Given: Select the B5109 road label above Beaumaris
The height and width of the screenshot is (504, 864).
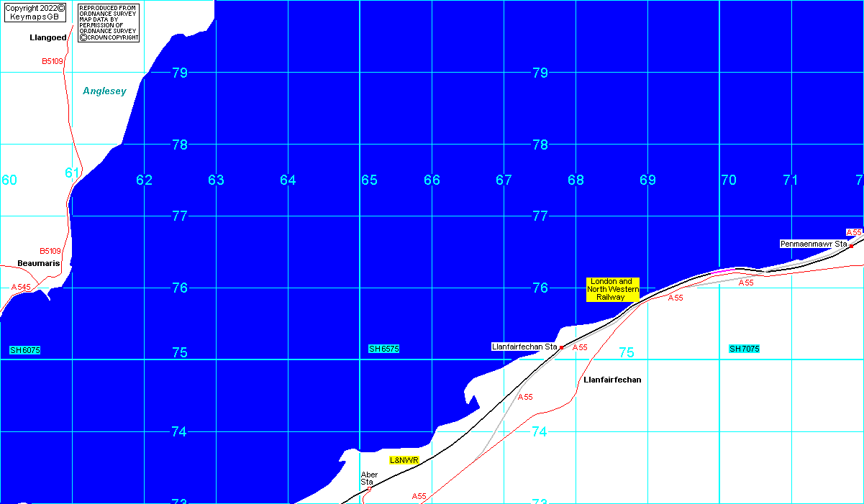Looking at the screenshot, I should (x=50, y=251).
